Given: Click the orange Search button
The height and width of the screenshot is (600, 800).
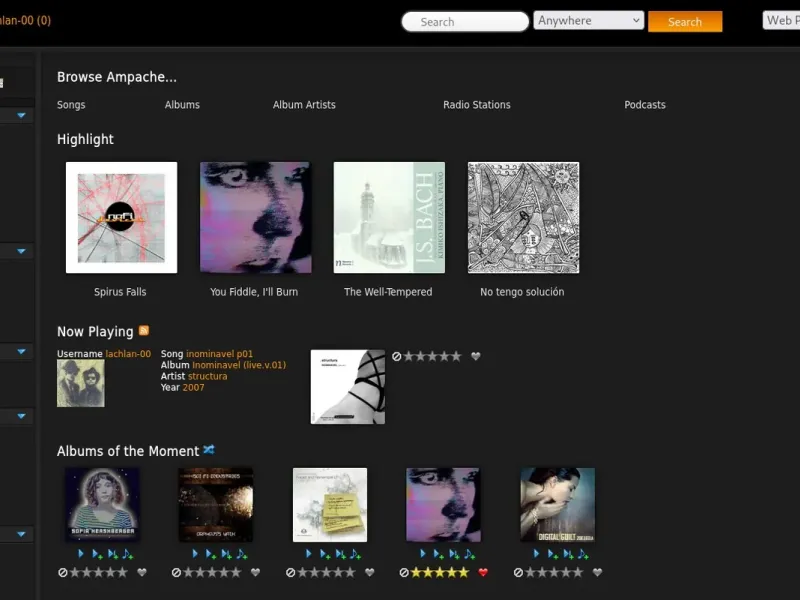Looking at the screenshot, I should click(x=685, y=21).
